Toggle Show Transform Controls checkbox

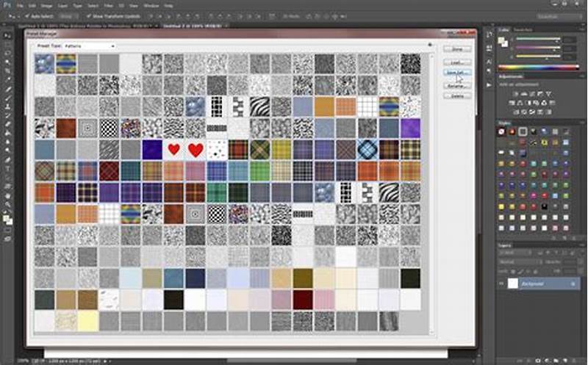tap(88, 16)
